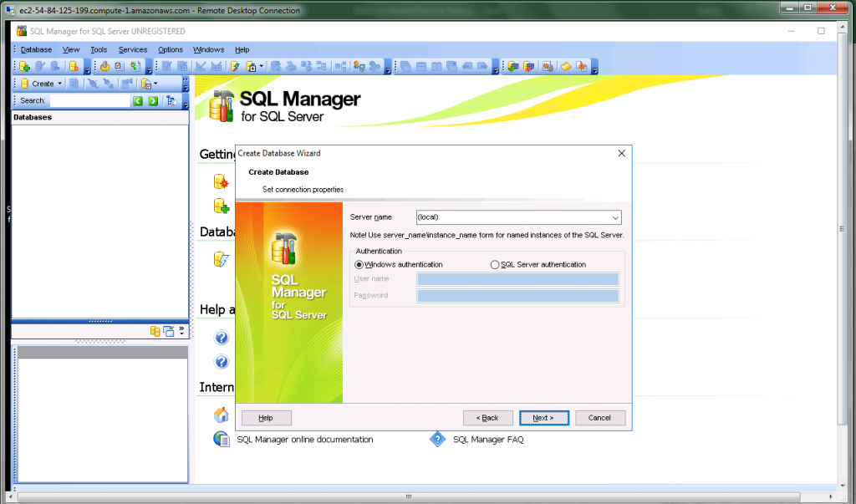Viewport: 856px width, 504px height.
Task: Enable SQL Server authentication
Action: coord(493,264)
